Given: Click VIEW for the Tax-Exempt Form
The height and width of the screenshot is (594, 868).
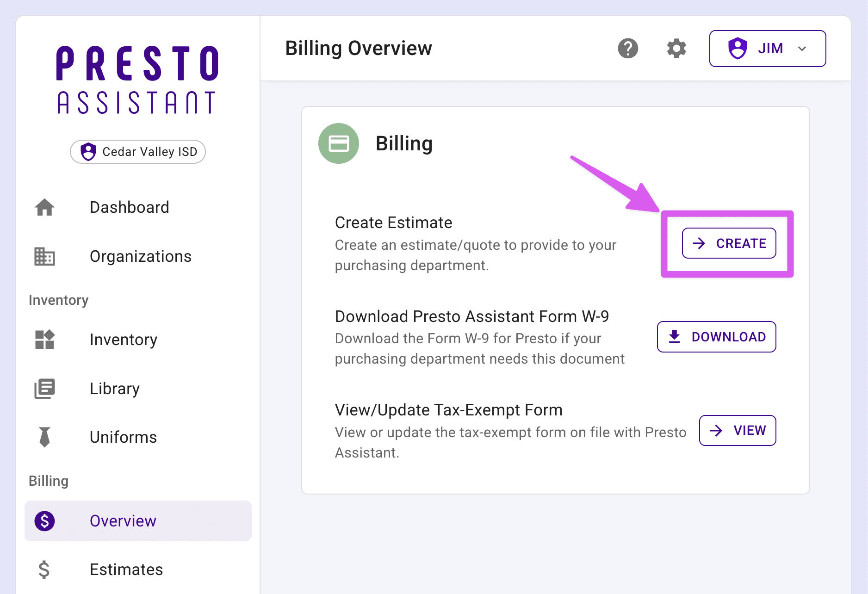Looking at the screenshot, I should [737, 430].
